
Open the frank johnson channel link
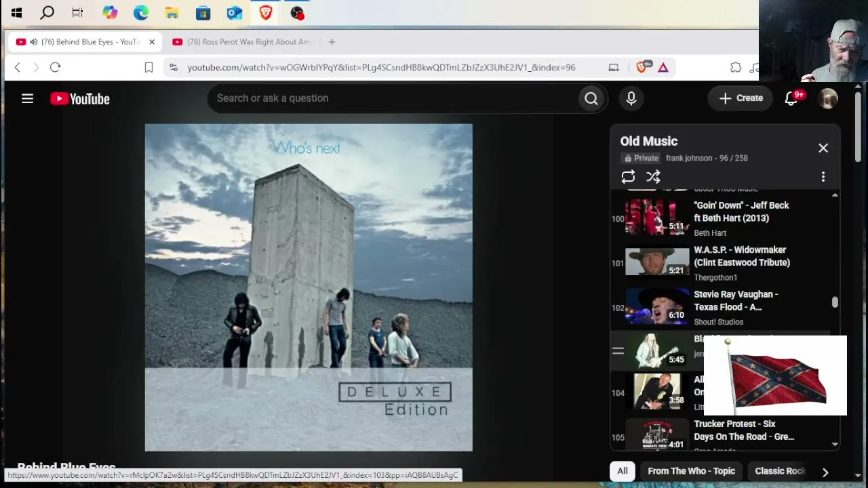689,158
